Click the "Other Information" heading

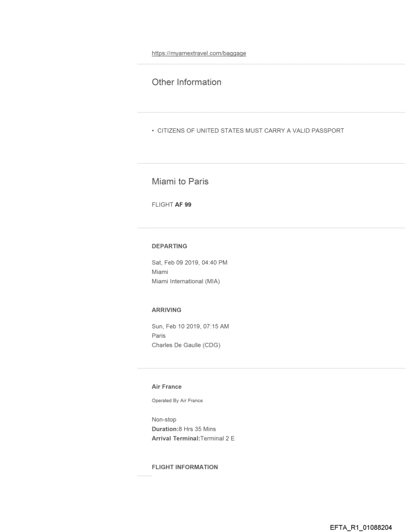pyautogui.click(x=186, y=82)
